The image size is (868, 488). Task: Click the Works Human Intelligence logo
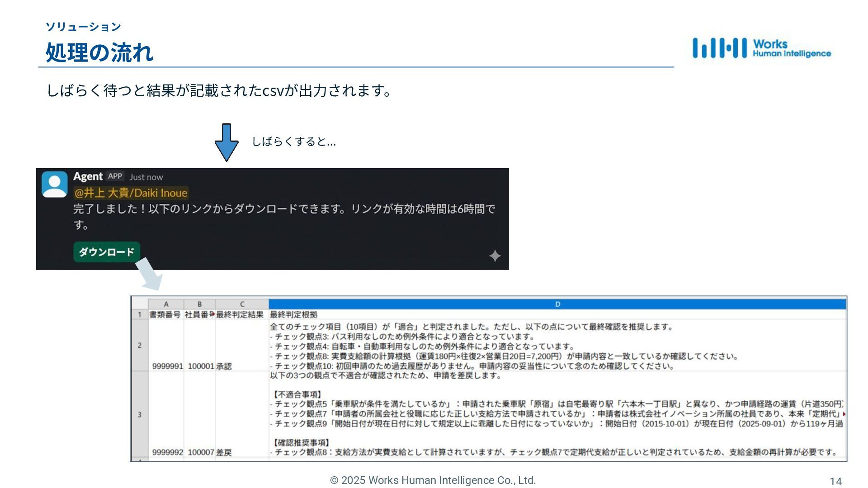(x=761, y=48)
